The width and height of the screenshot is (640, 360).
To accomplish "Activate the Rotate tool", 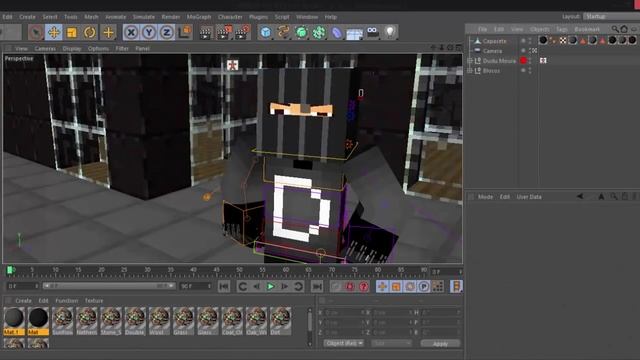I will pyautogui.click(x=89, y=32).
